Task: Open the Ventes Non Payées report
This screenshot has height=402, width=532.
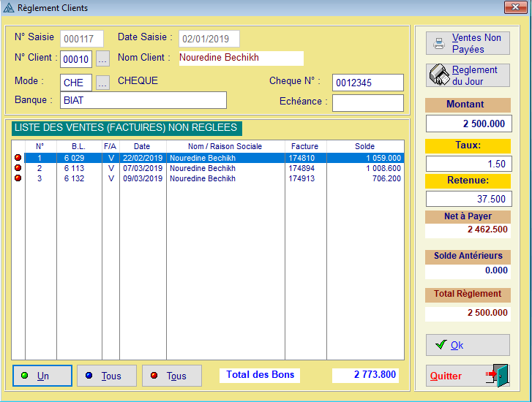Action: coord(468,43)
